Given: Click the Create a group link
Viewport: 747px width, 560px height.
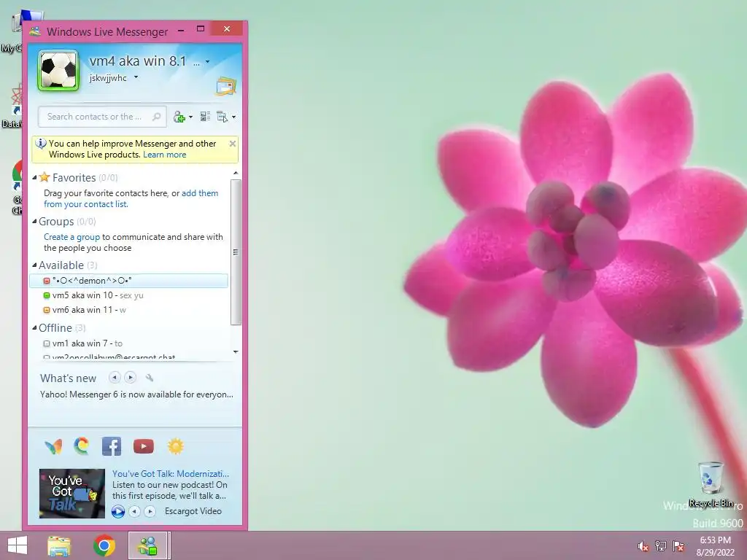Looking at the screenshot, I should point(72,237).
